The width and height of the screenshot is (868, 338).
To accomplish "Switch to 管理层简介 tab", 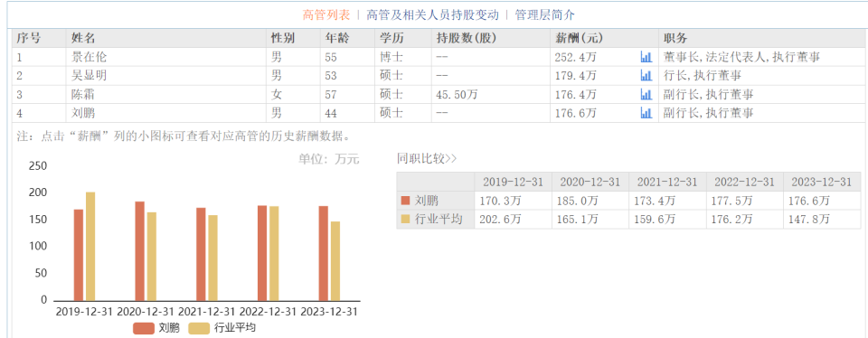I will coord(544,15).
